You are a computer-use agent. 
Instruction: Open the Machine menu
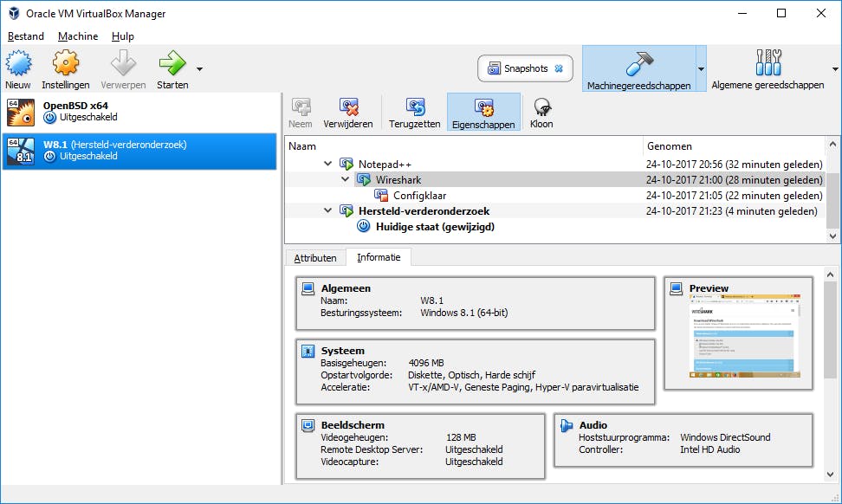tap(78, 36)
